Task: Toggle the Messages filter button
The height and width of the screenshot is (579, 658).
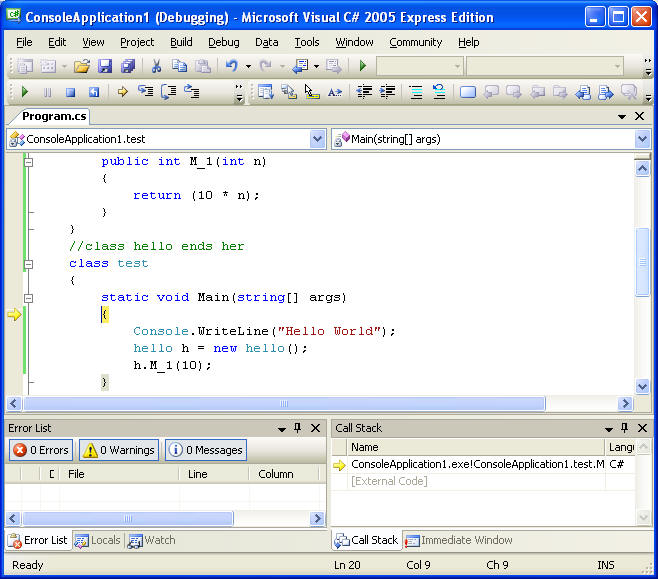Action: [x=205, y=450]
